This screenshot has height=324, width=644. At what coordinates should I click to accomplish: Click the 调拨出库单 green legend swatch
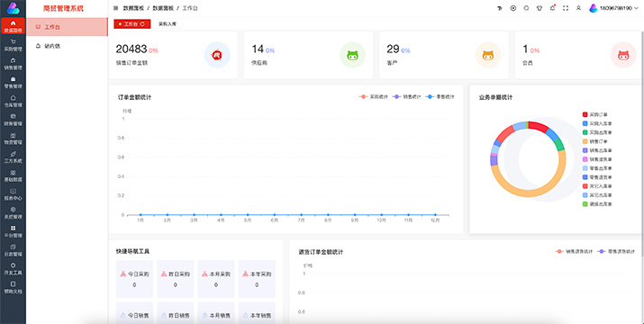pos(585,204)
